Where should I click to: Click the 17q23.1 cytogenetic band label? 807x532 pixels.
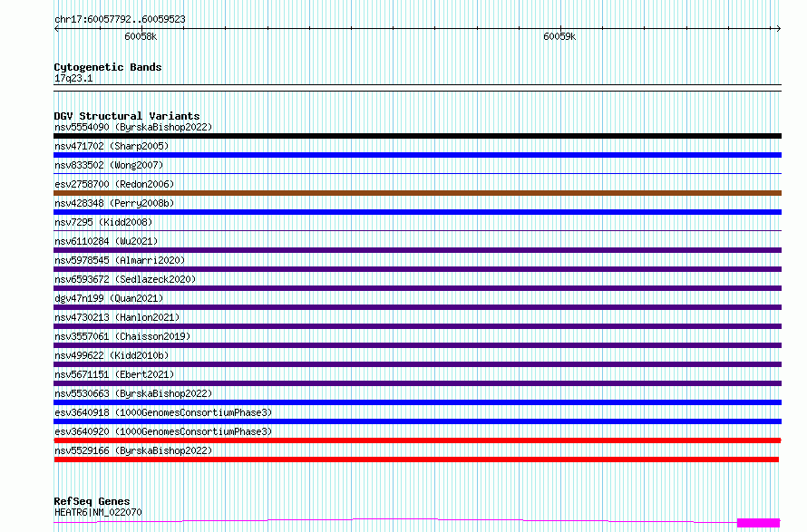pos(73,78)
